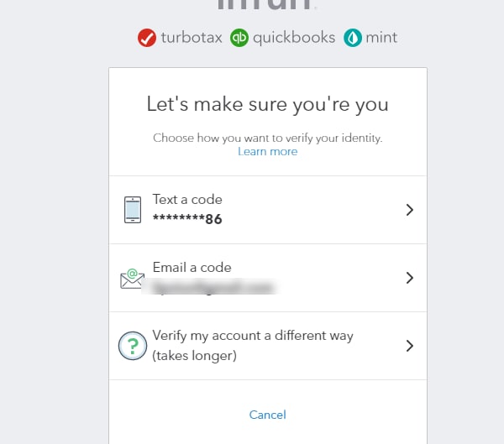The height and width of the screenshot is (444, 504).
Task: Click the TurboTax red checkmark icon
Action: (x=147, y=38)
